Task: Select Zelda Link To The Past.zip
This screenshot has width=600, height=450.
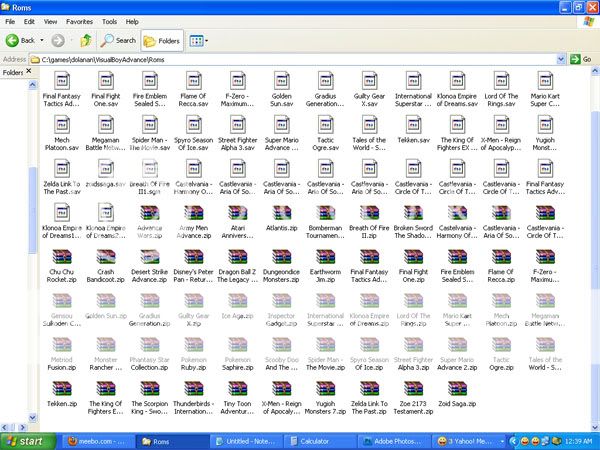Action: click(x=369, y=397)
